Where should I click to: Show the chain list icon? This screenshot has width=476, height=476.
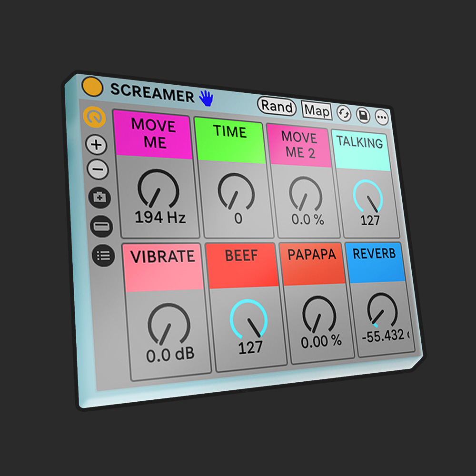pyautogui.click(x=103, y=256)
